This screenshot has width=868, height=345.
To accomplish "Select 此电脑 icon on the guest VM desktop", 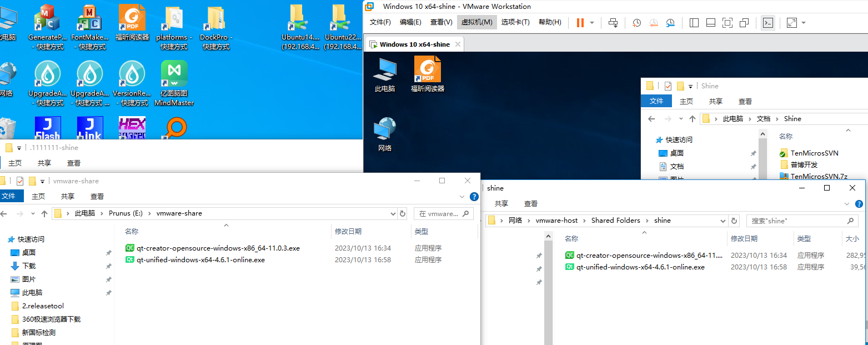I will 384,74.
